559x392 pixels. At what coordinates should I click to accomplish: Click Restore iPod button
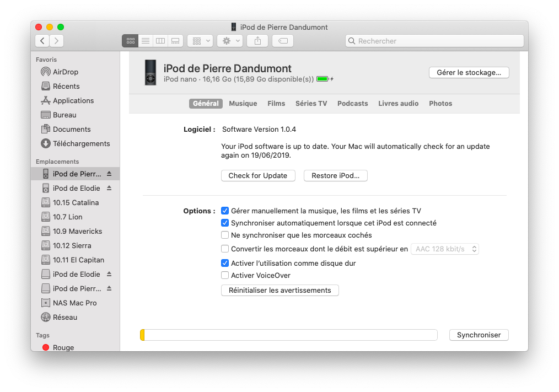(336, 175)
